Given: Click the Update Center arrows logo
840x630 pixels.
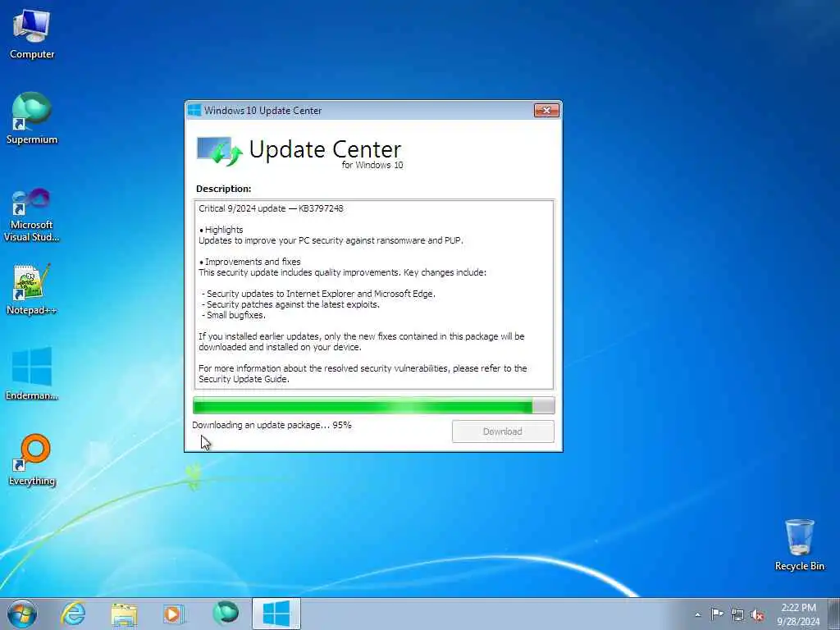Looking at the screenshot, I should [220, 151].
